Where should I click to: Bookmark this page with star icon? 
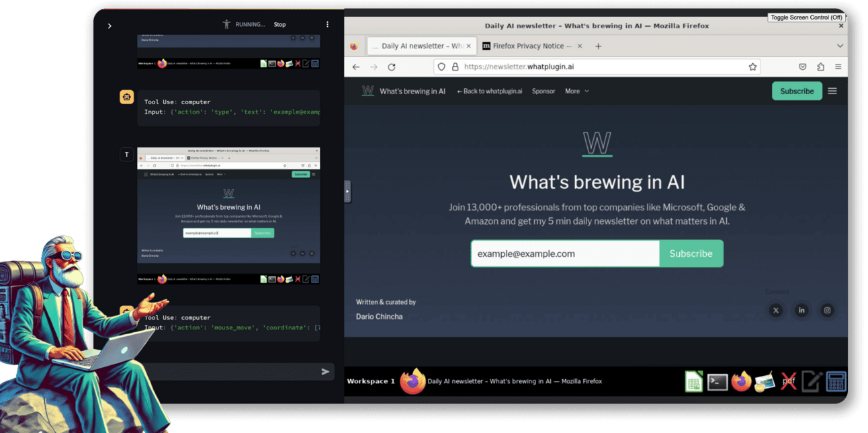click(x=752, y=67)
